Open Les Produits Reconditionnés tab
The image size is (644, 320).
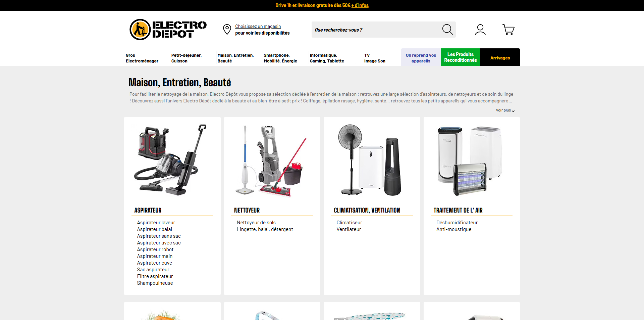[461, 57]
